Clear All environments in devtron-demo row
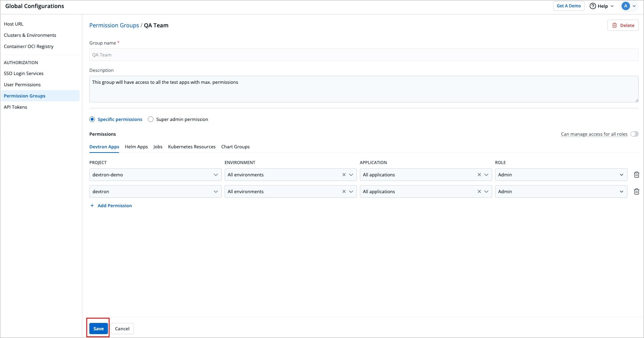Image resolution: width=644 pixels, height=338 pixels. (x=344, y=175)
